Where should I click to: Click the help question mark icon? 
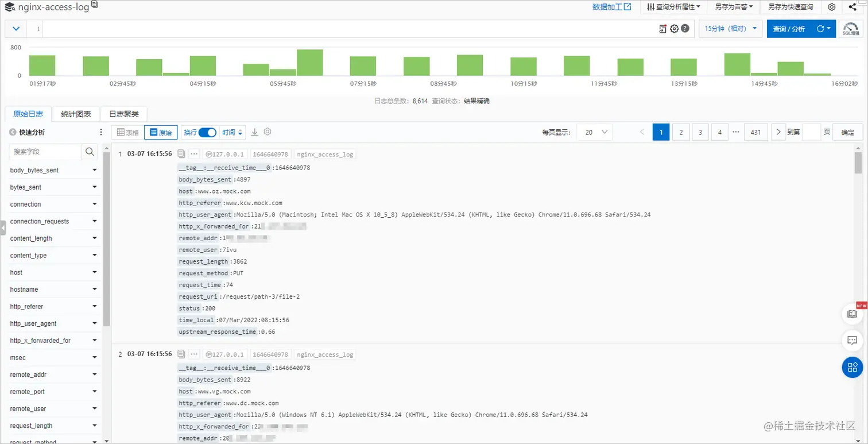pyautogui.click(x=685, y=29)
